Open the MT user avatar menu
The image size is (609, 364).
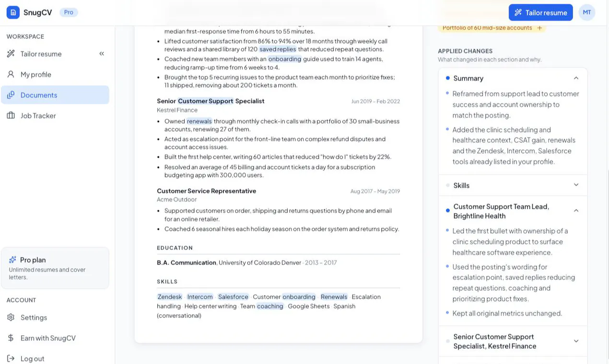pos(587,12)
